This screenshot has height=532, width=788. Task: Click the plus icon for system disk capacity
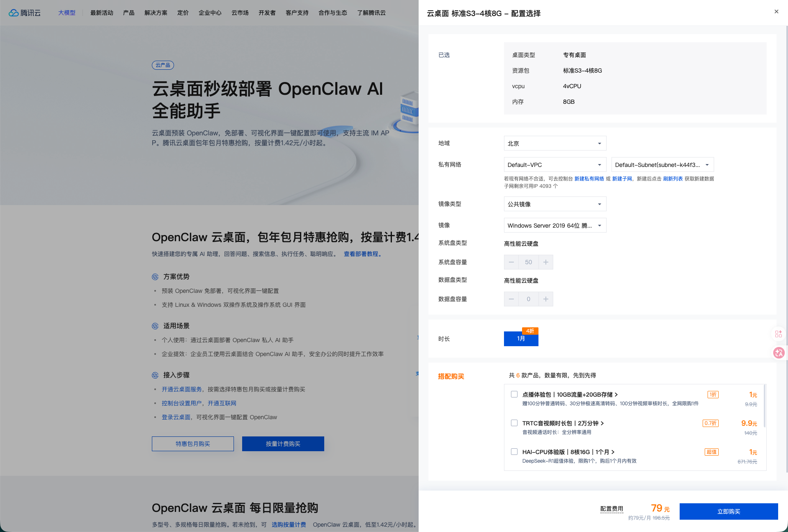545,262
